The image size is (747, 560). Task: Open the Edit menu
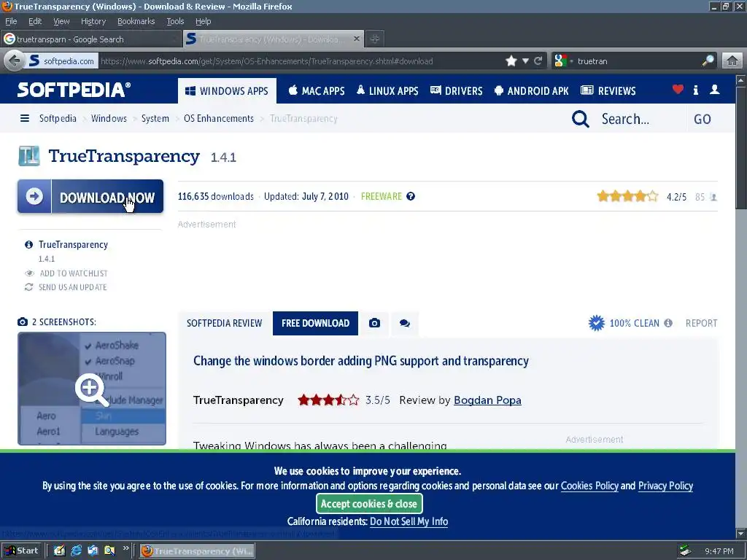pyautogui.click(x=35, y=21)
